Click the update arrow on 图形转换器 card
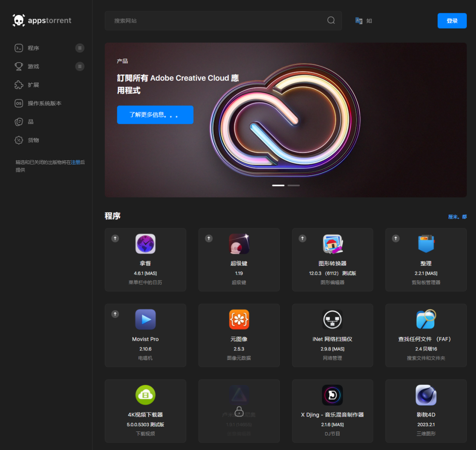This screenshot has width=476, height=450. click(x=302, y=238)
